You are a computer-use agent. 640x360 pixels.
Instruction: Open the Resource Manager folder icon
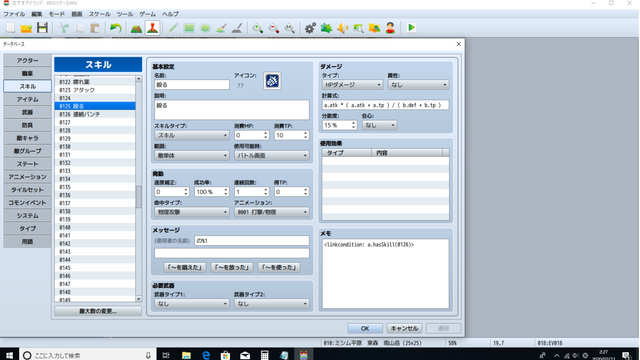374,28
